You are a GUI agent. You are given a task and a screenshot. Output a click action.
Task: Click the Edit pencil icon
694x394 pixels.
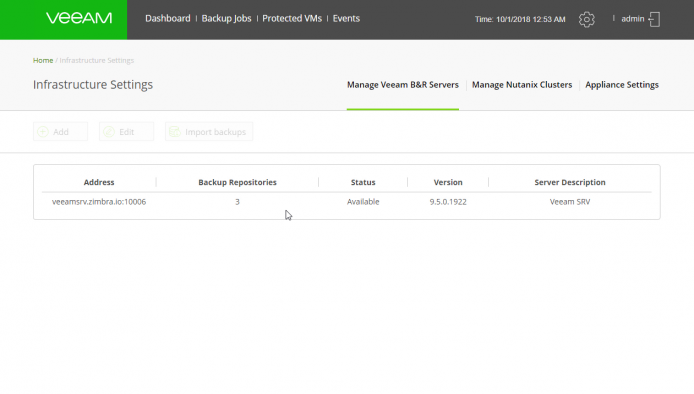(109, 132)
